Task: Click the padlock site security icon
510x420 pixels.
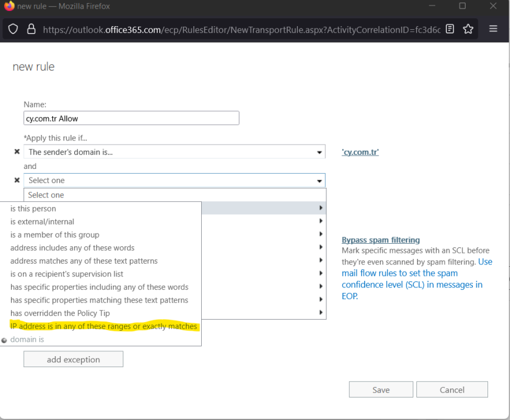Action: click(31, 29)
